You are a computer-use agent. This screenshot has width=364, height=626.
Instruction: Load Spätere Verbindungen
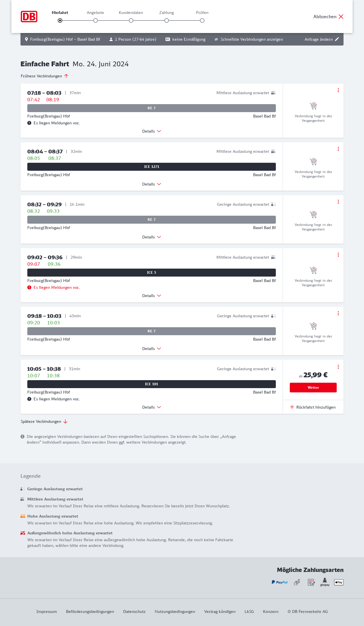click(x=44, y=421)
